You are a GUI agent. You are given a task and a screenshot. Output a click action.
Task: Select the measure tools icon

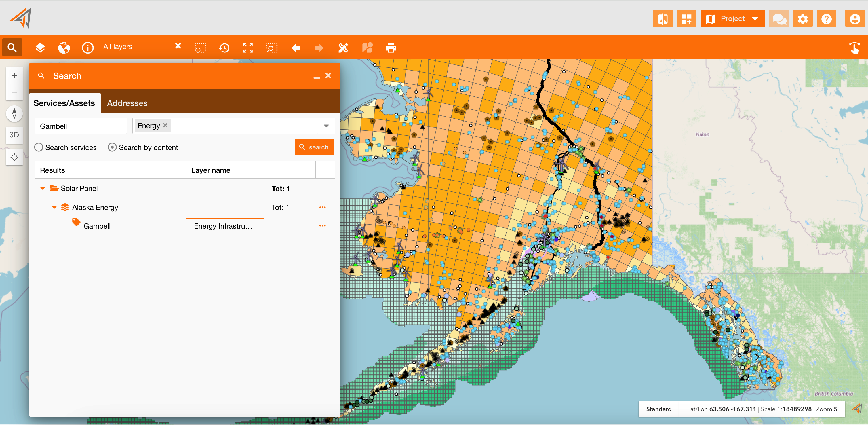coord(343,48)
